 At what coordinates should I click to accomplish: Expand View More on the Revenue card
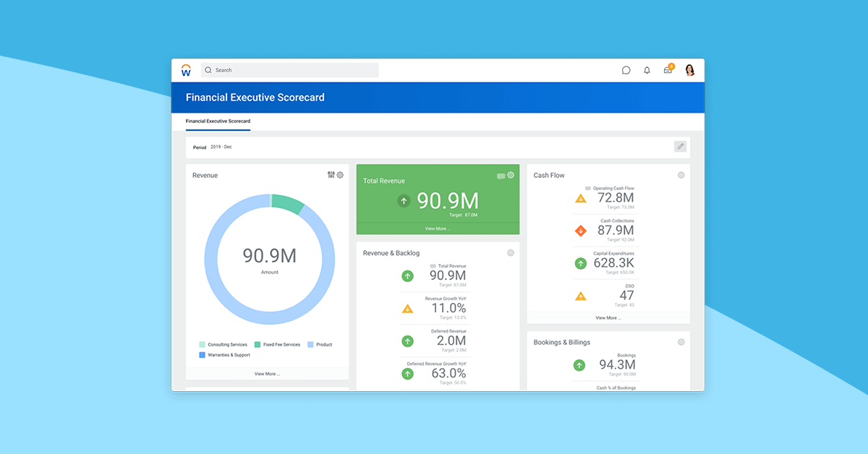pyautogui.click(x=268, y=374)
